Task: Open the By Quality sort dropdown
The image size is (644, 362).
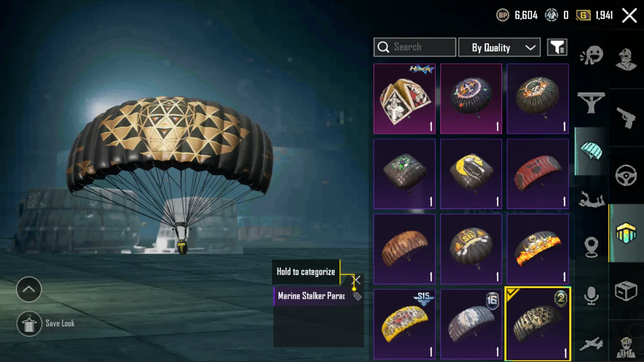Action: click(499, 47)
